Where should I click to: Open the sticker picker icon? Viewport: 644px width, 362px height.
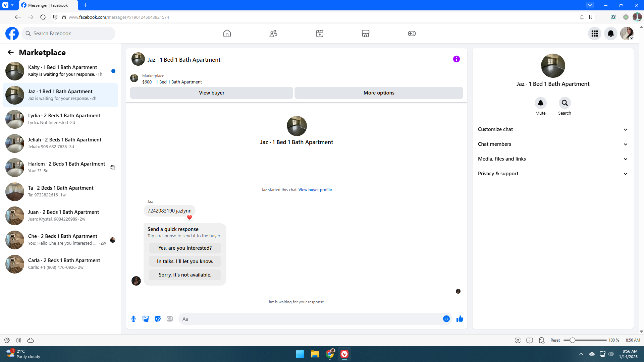tap(158, 319)
